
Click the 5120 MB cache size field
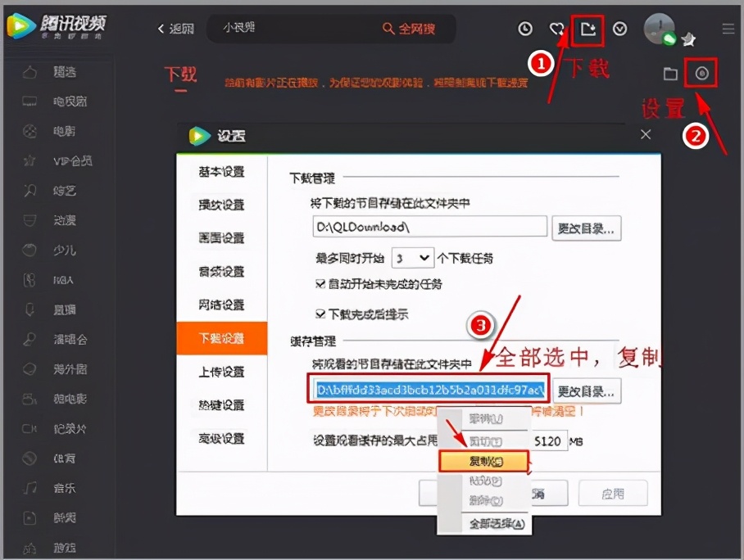point(548,441)
